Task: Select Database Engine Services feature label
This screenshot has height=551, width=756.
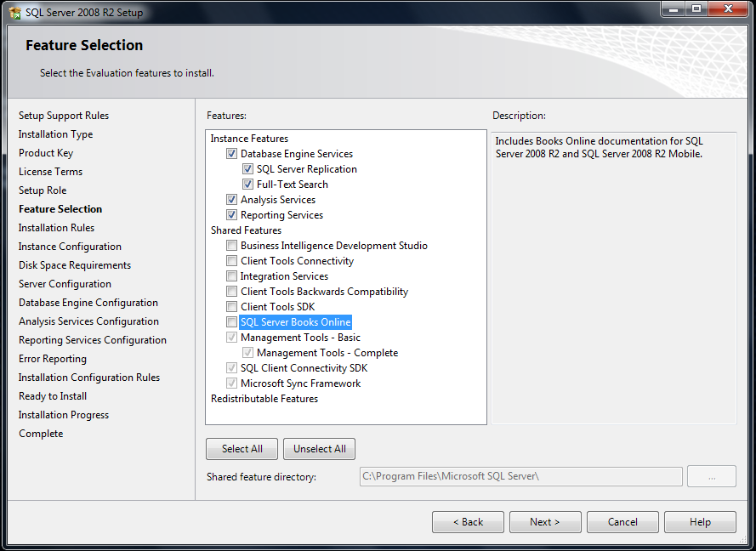Action: (x=297, y=154)
